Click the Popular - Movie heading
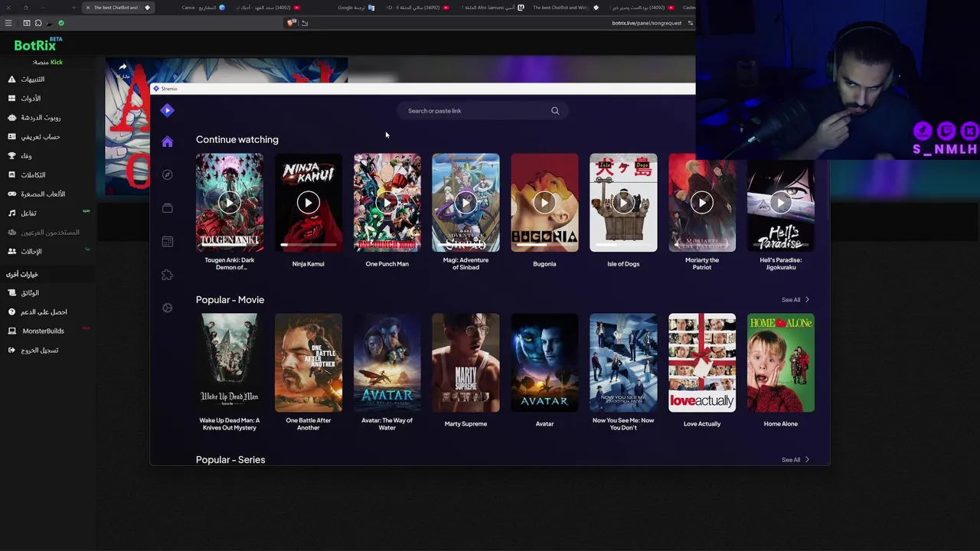 pos(230,300)
